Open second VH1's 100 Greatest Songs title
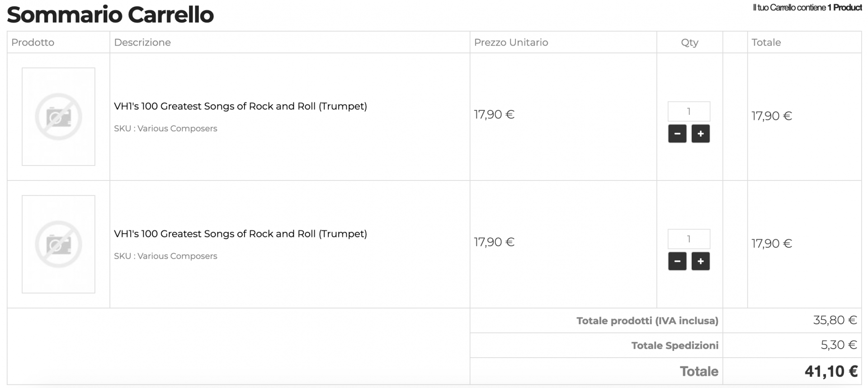868x388 pixels. [x=240, y=234]
